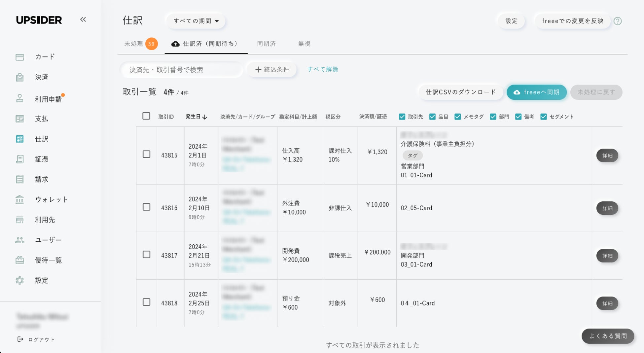The height and width of the screenshot is (353, 644).
Task: Switch to the 未処理 tab
Action: point(134,44)
